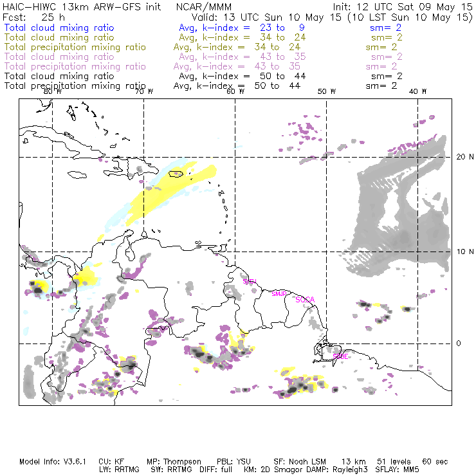Click the "SW: RRTMG" setting
The height and width of the screenshot is (476, 476).
pyautogui.click(x=172, y=470)
